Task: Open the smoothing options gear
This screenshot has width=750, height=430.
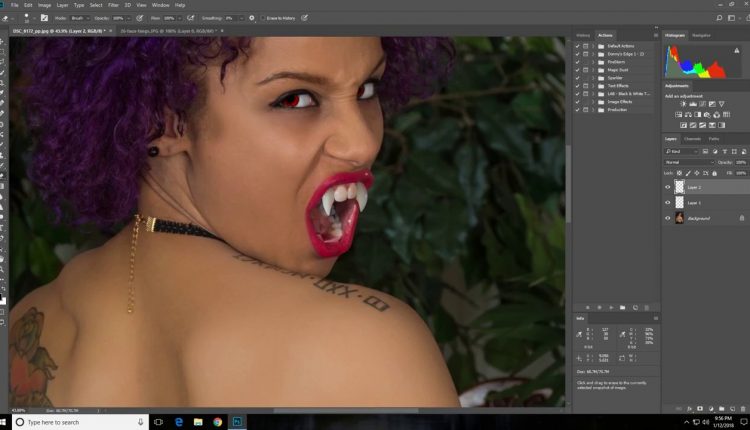Action: point(252,18)
